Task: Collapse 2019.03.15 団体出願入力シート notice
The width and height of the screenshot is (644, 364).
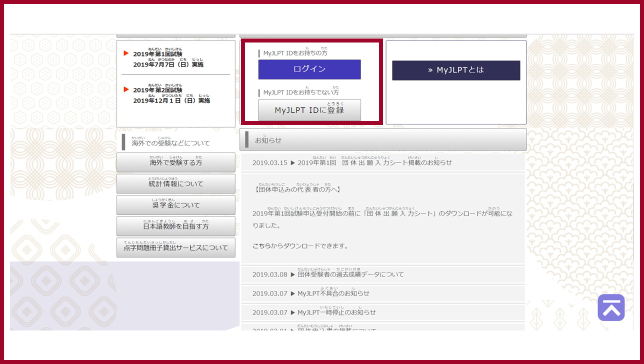Action: (x=383, y=162)
